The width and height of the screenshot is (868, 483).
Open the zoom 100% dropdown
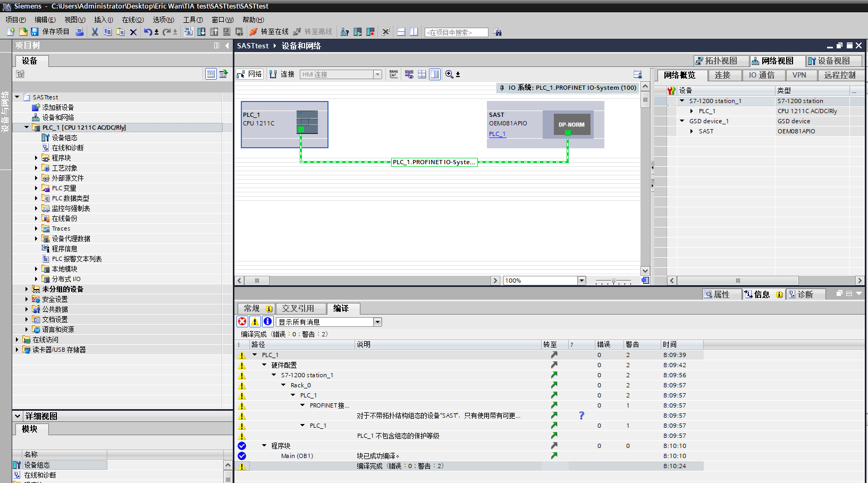click(x=582, y=281)
